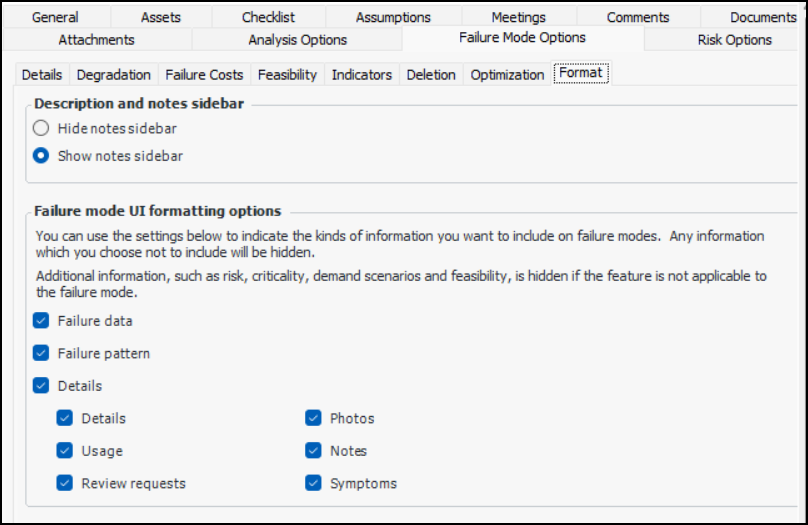Select Show notes sidebar option
Image resolution: width=808 pixels, height=525 pixels.
tap(41, 156)
